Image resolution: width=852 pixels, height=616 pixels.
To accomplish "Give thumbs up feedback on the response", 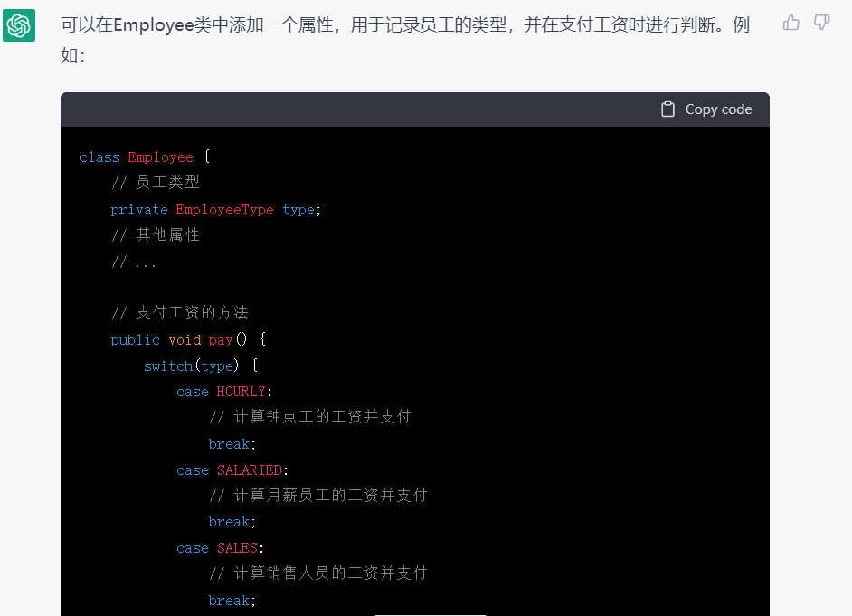I will click(791, 23).
